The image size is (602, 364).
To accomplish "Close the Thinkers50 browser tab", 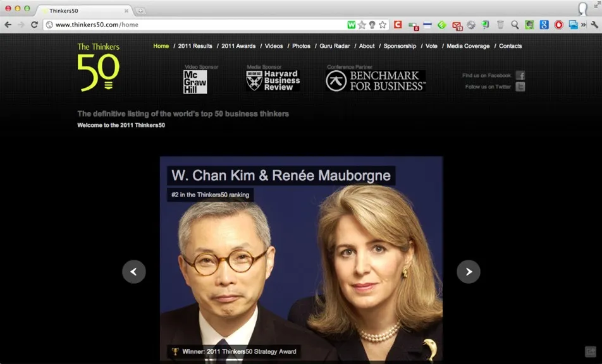I will click(x=126, y=11).
